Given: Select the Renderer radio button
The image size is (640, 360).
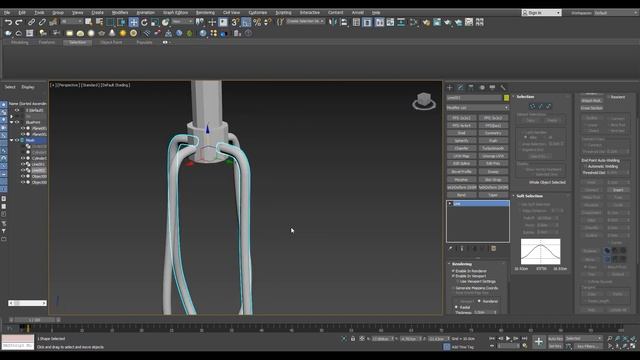Looking at the screenshot, I should click(x=479, y=301).
